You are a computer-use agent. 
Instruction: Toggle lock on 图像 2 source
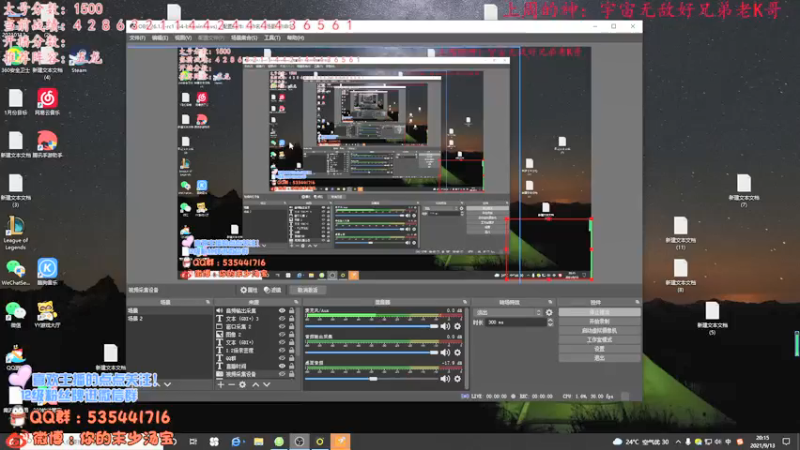click(x=291, y=335)
